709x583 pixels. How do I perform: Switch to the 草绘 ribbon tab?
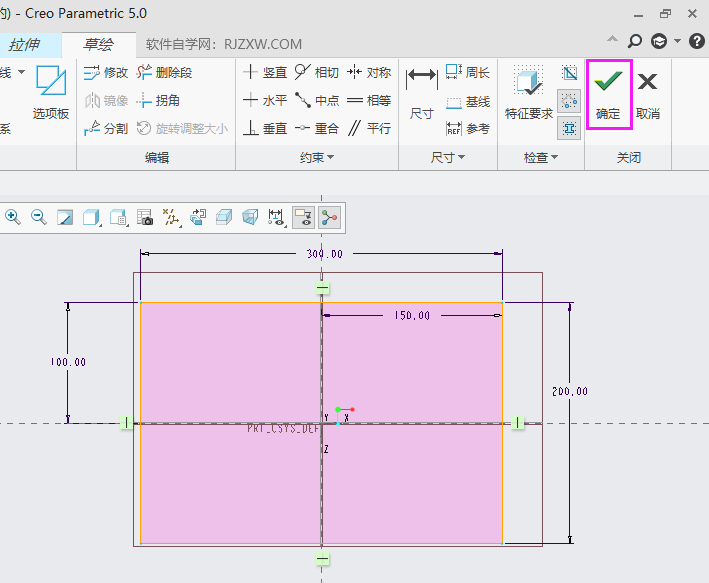click(97, 44)
